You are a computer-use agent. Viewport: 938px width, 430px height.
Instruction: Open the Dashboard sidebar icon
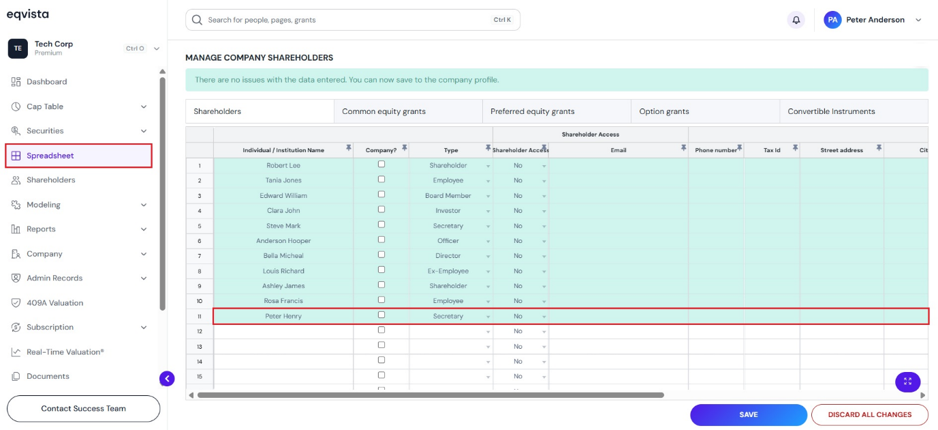pyautogui.click(x=16, y=81)
